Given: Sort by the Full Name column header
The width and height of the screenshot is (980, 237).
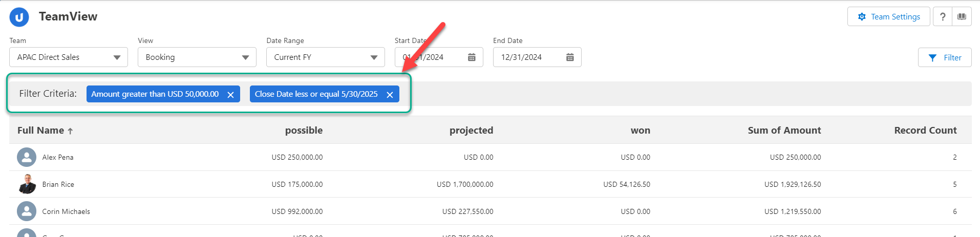Looking at the screenshot, I should point(41,131).
